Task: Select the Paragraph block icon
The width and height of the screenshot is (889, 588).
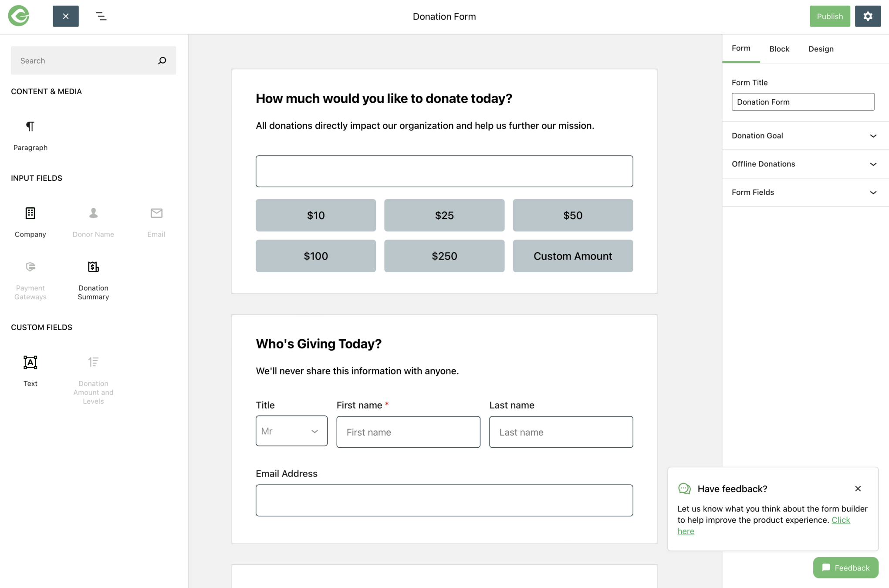Action: pyautogui.click(x=30, y=127)
